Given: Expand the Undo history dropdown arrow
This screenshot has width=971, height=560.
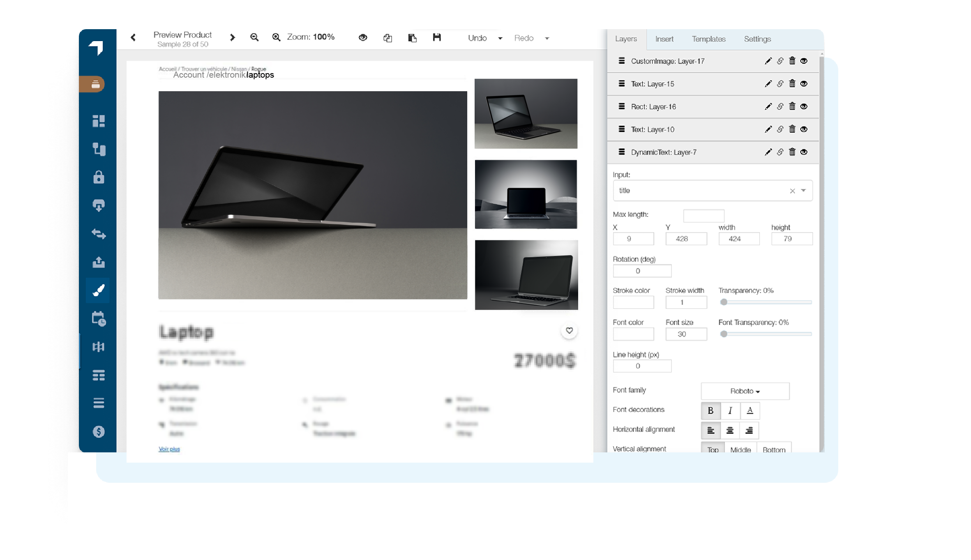Looking at the screenshot, I should [x=500, y=38].
